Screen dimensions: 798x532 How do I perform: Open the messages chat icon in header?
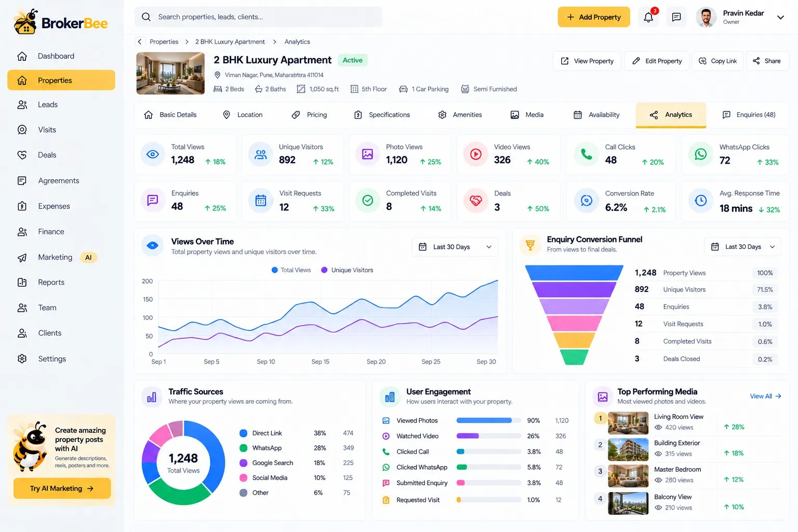[x=676, y=17]
